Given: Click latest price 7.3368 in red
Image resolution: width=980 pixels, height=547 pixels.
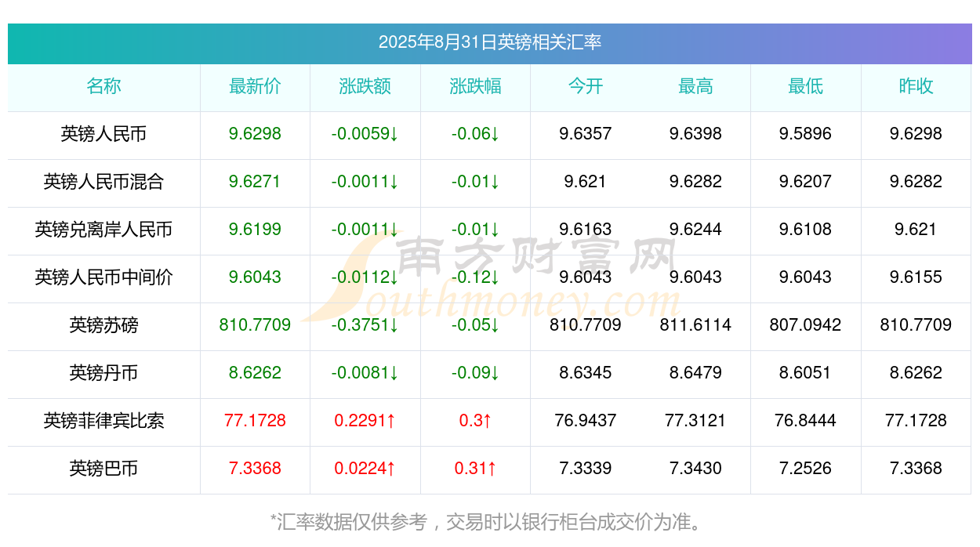Looking at the screenshot, I should [255, 469].
